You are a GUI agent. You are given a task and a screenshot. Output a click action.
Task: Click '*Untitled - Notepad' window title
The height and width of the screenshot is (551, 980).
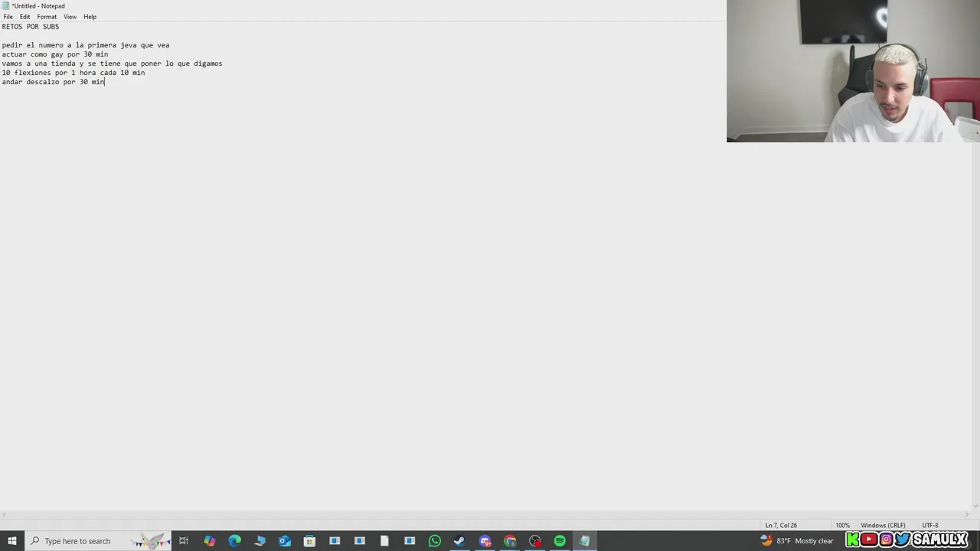(38, 6)
